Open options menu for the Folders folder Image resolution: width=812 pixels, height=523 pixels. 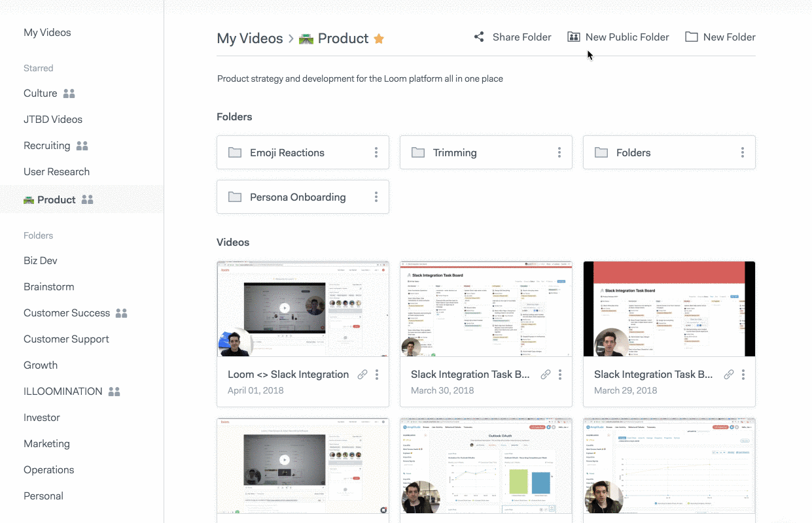[743, 152]
